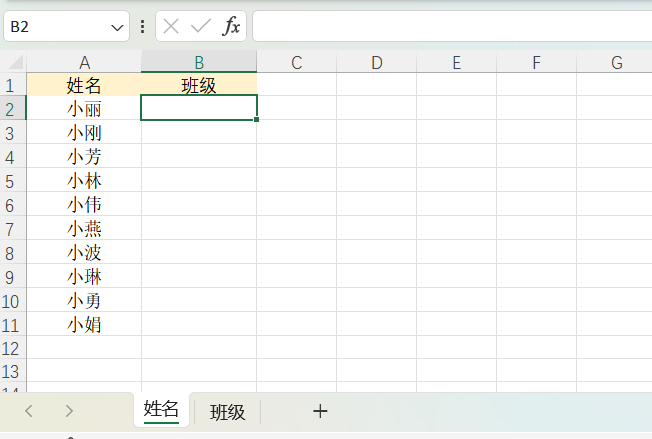
Task: Click cell containing 小丽
Action: point(84,109)
